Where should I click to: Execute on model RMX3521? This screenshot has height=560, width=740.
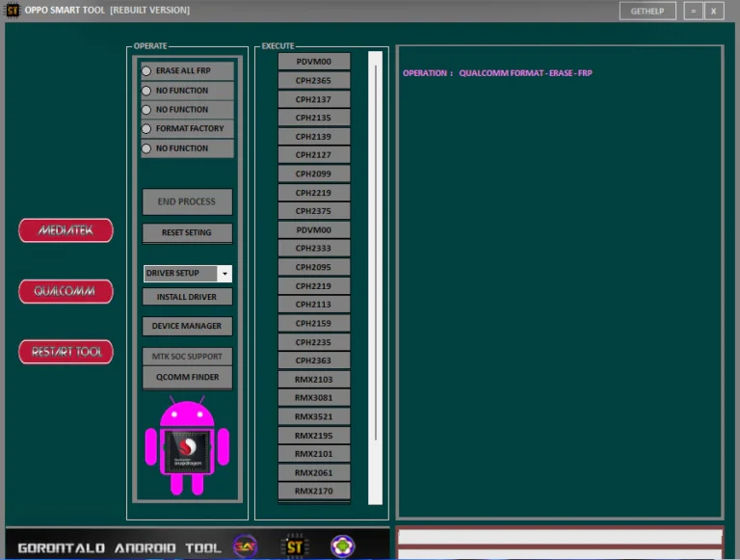[x=314, y=416]
